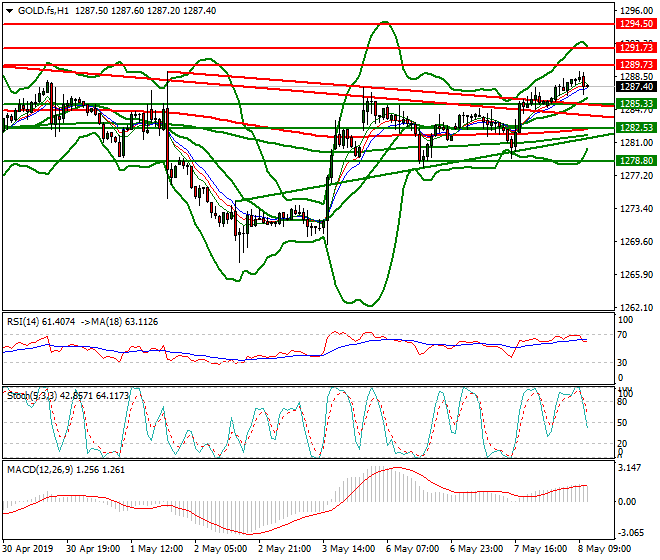Open the chart menu triangle beside GOLD.fs,H1
The height and width of the screenshot is (560, 660).
(10, 11)
